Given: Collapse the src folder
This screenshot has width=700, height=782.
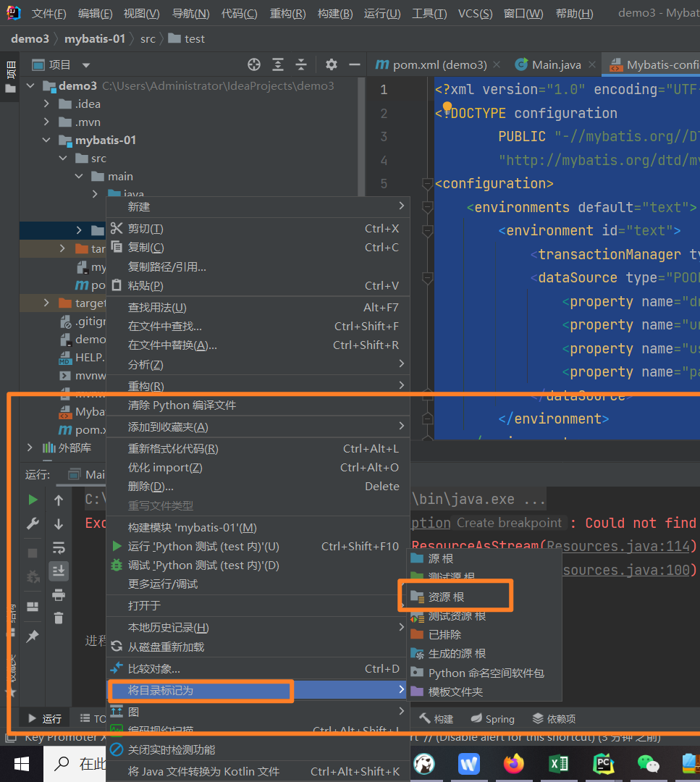Looking at the screenshot, I should (x=63, y=158).
